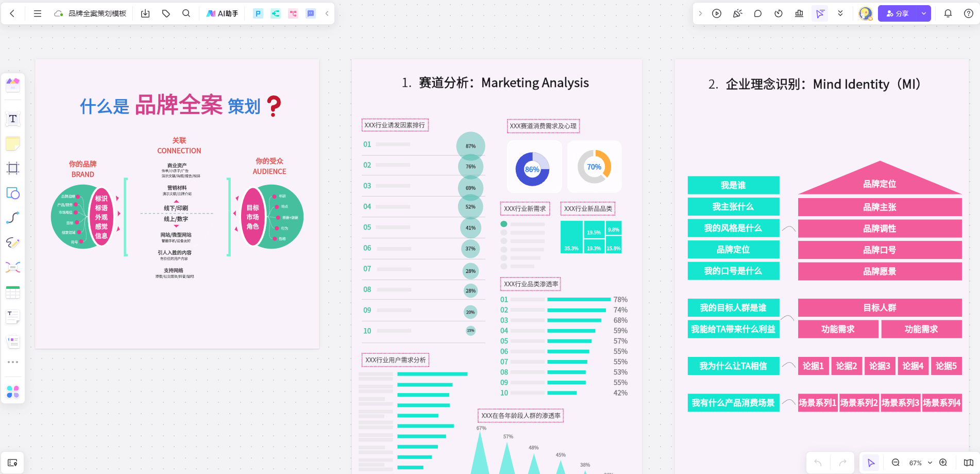The image size is (980, 474).
Task: Open the tag label icon
Action: (166, 13)
